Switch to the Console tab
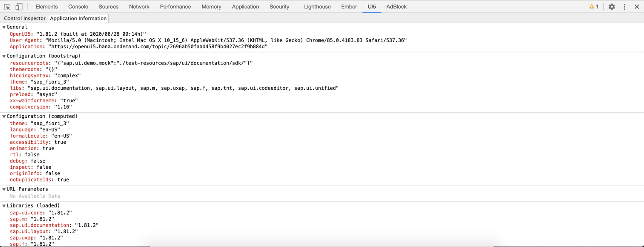This screenshot has height=247, width=644. coord(77,7)
